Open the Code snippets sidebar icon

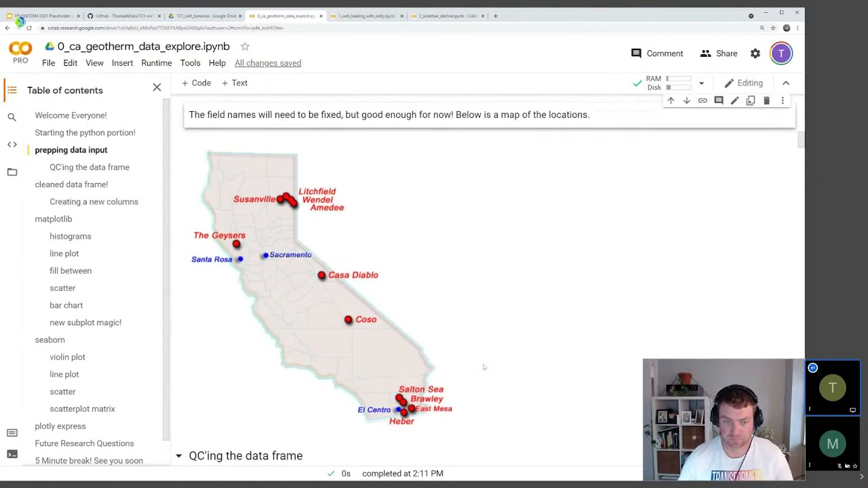(12, 144)
